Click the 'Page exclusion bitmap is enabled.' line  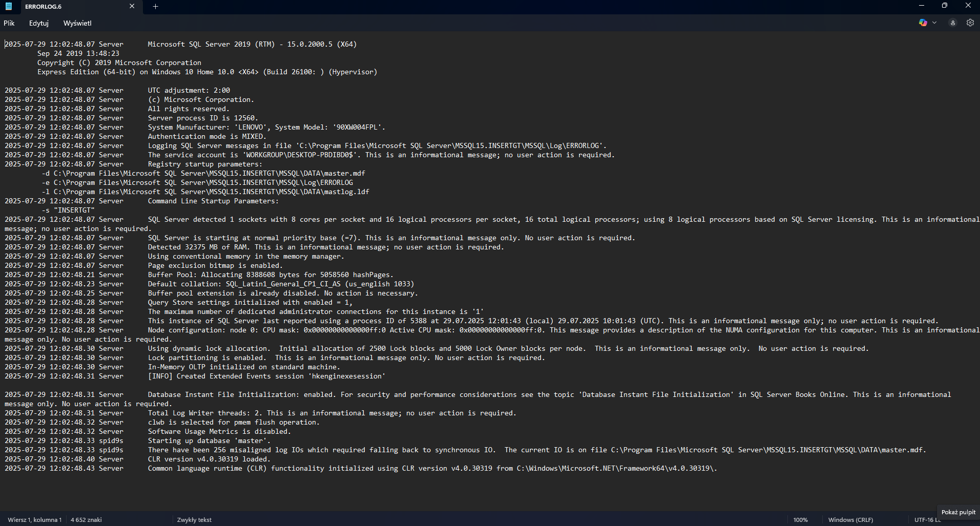point(143,265)
